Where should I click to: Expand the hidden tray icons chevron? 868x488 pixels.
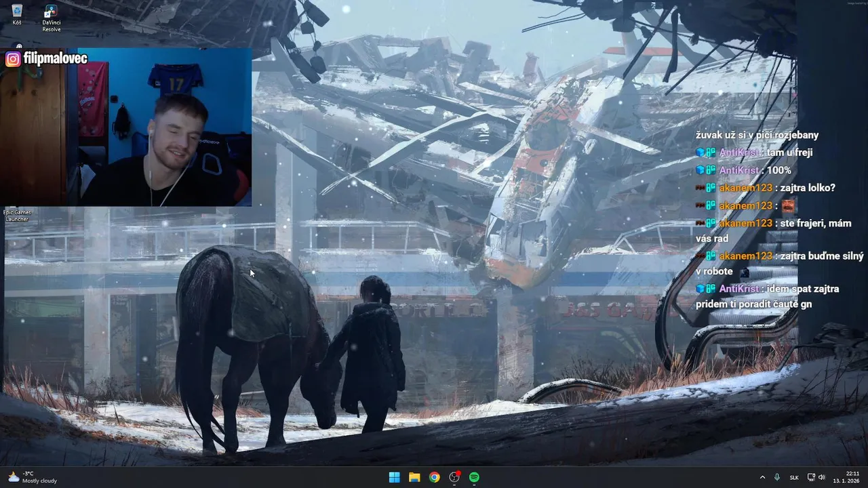pos(762,477)
